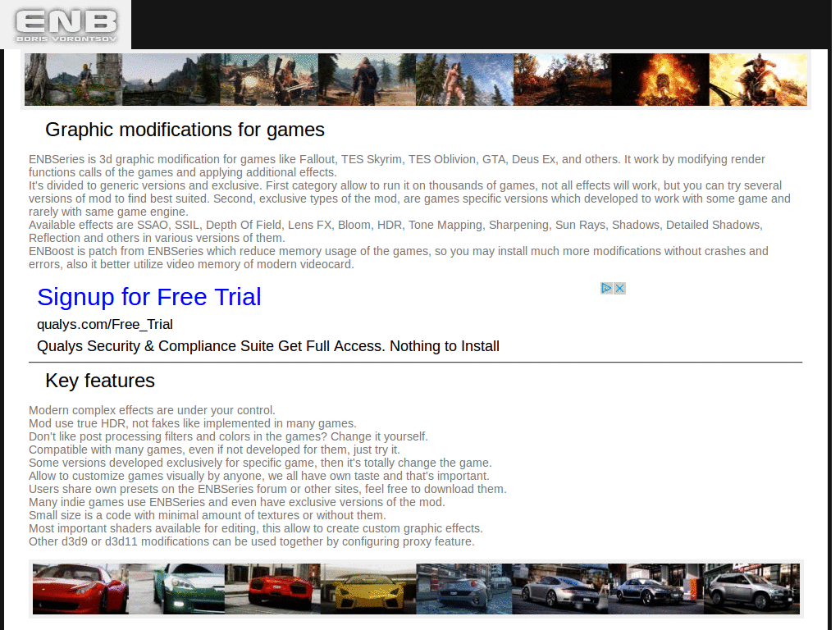Click the sentence beginning 'ENBSeries is 3d graphic modification'
Screen dimensions: 840x630
397,166
